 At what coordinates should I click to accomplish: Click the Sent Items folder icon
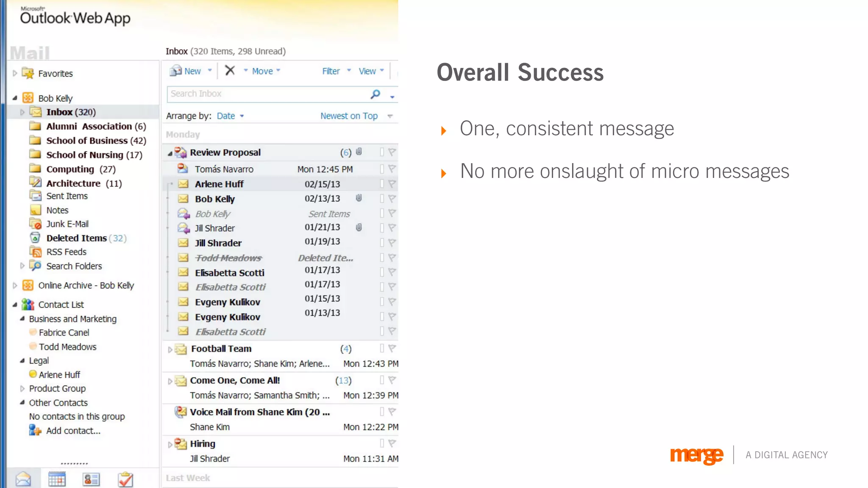[x=36, y=196]
